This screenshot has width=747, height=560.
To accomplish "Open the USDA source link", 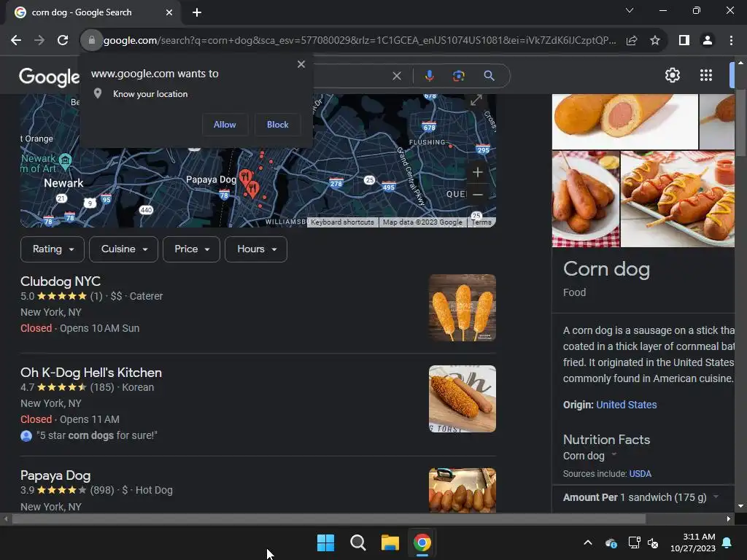I will click(640, 474).
